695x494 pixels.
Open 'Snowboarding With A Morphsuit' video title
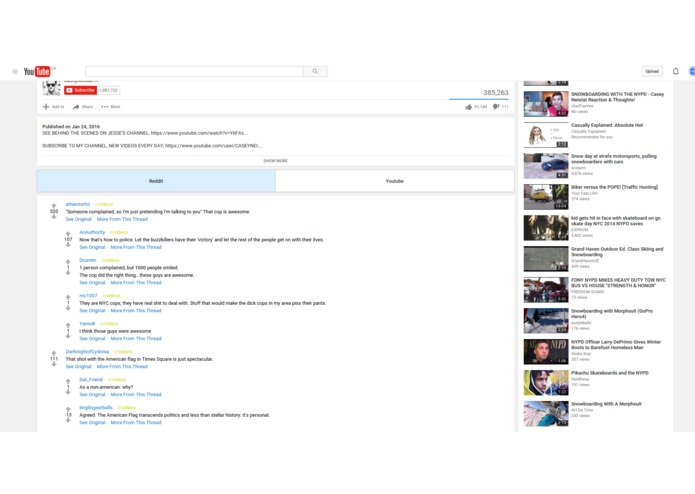pyautogui.click(x=606, y=404)
